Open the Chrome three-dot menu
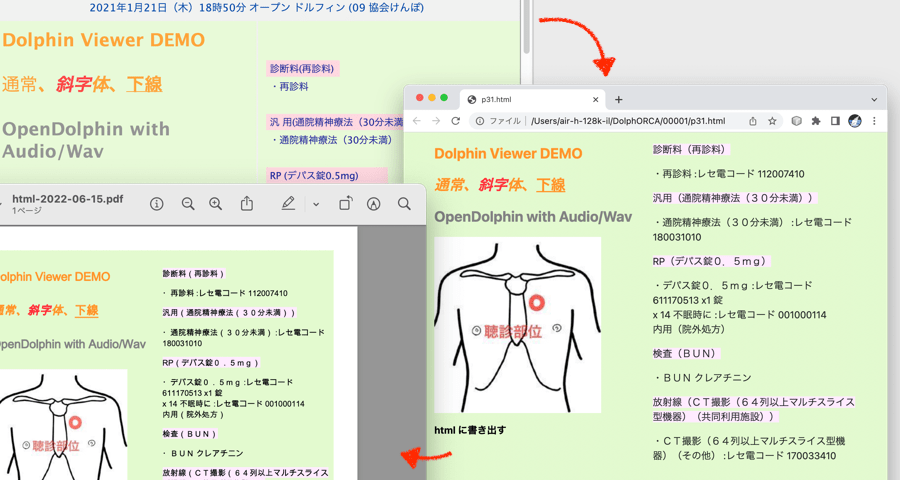The width and height of the screenshot is (900, 480). 874,121
